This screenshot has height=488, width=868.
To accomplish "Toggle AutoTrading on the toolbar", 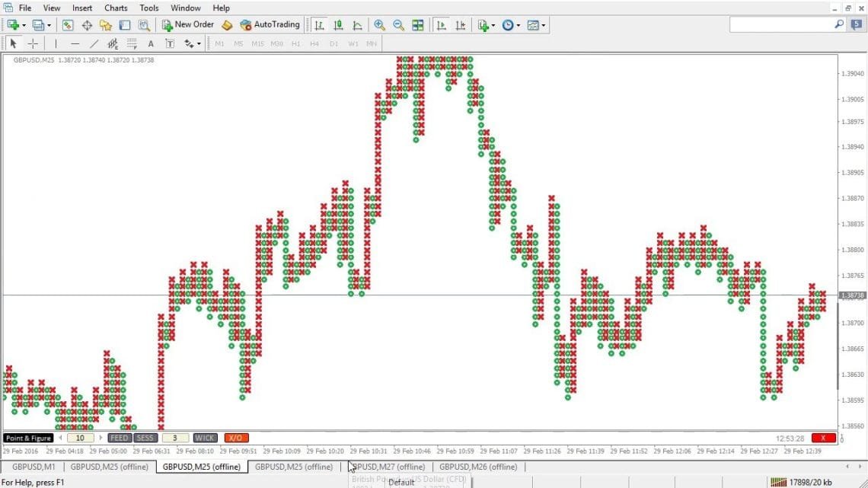I will click(x=270, y=25).
